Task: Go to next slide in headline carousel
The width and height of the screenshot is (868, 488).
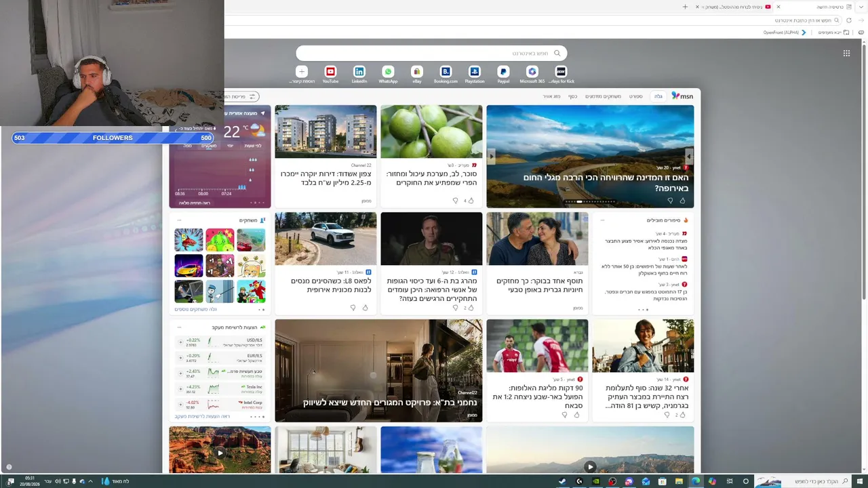Action: point(492,157)
